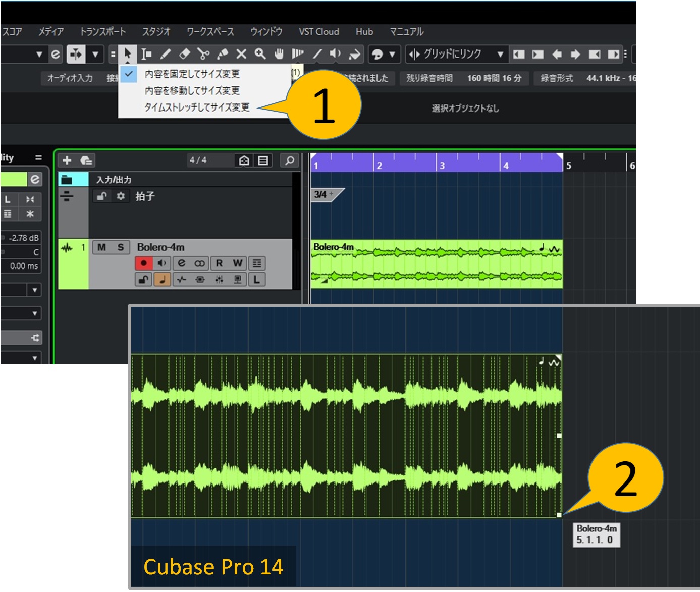
Task: Open the トランスポート menu
Action: 103,32
